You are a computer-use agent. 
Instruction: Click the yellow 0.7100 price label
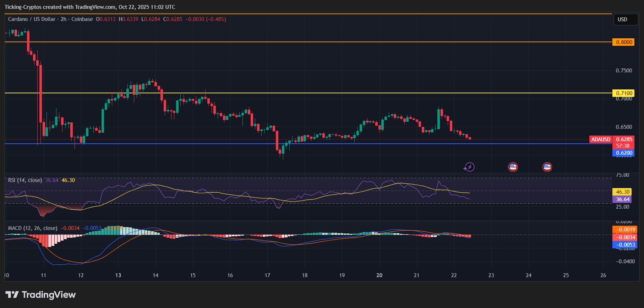click(x=624, y=93)
